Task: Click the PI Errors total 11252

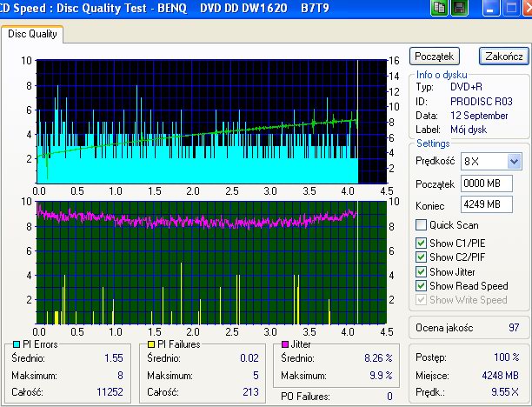Action: 110,392
